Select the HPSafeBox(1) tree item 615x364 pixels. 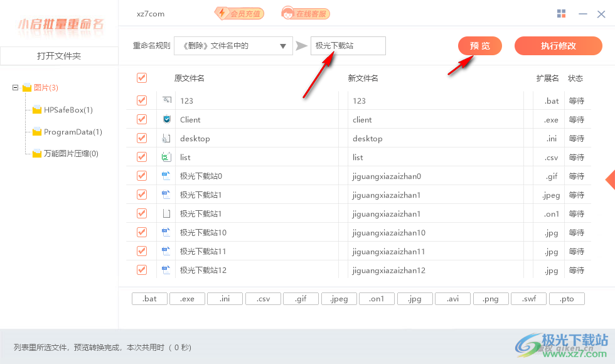(68, 110)
